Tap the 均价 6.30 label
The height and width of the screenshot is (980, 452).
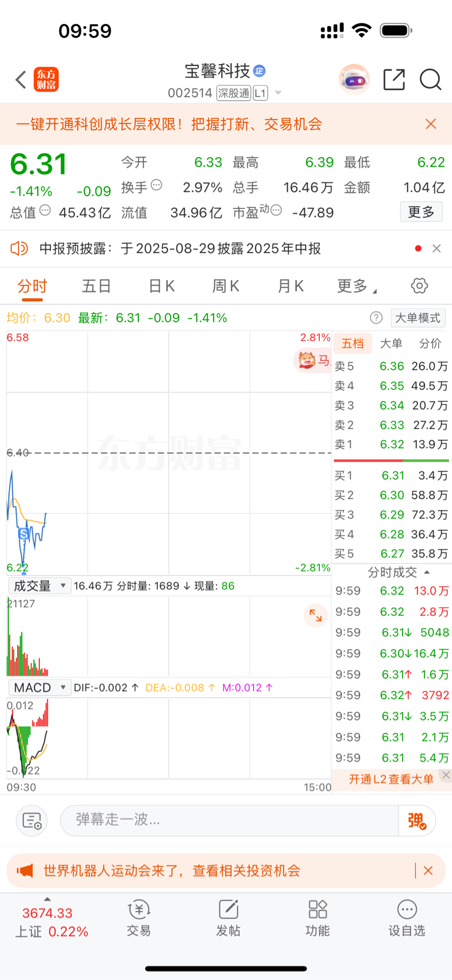[x=38, y=318]
